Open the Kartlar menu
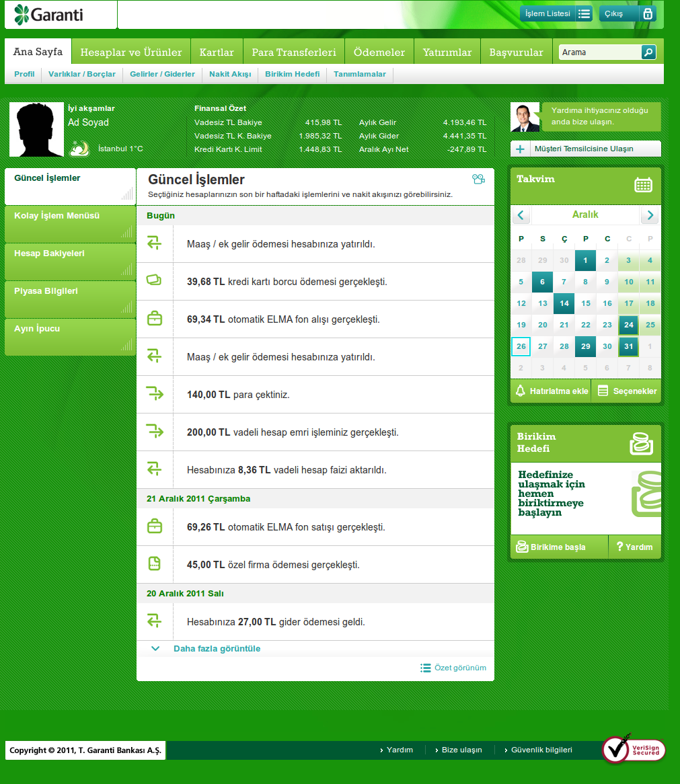This screenshot has height=784, width=680. click(x=217, y=52)
